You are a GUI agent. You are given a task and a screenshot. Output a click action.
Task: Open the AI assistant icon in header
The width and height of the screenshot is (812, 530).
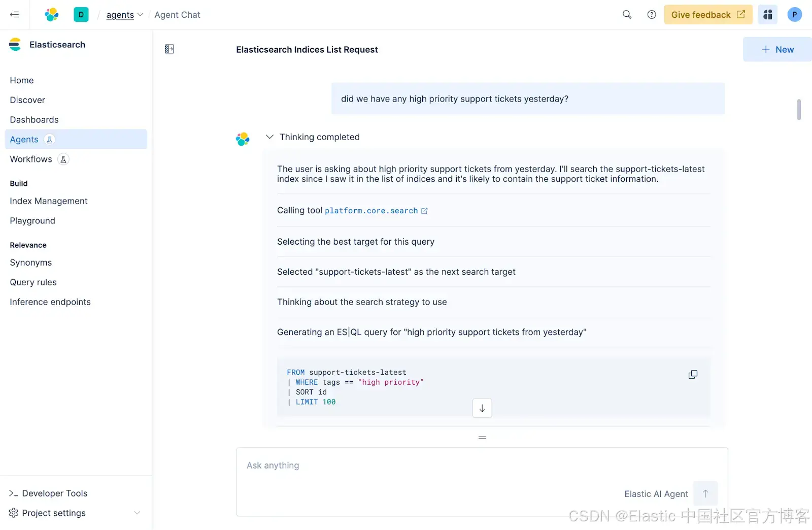[x=768, y=15]
